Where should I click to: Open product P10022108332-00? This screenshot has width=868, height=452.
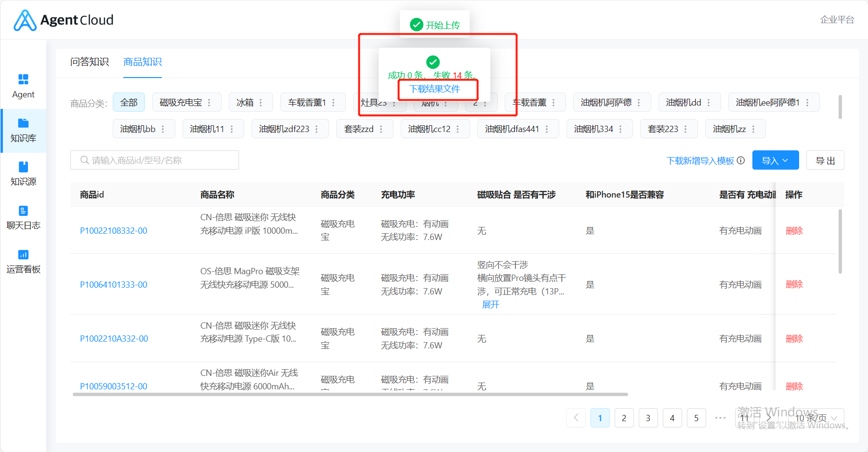coord(114,231)
